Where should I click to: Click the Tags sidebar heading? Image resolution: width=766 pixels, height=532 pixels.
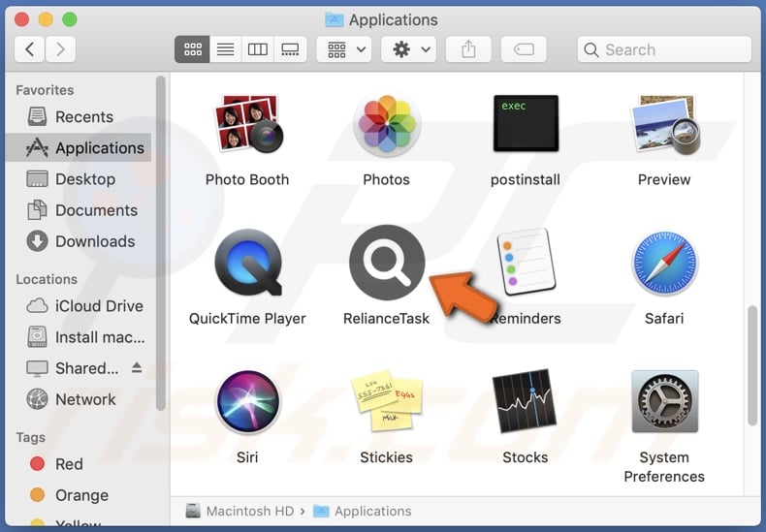point(30,437)
